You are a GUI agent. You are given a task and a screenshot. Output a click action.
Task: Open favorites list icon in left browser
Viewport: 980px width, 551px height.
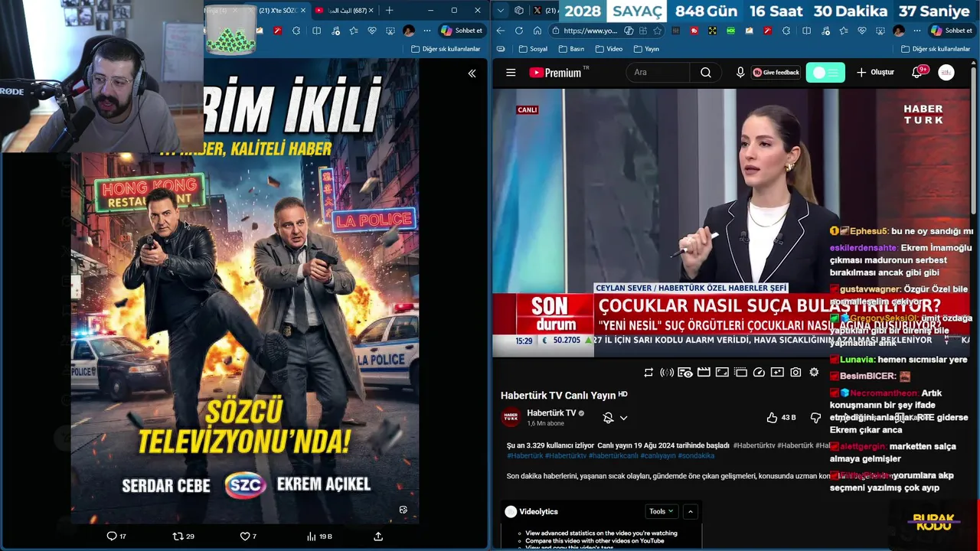click(354, 31)
